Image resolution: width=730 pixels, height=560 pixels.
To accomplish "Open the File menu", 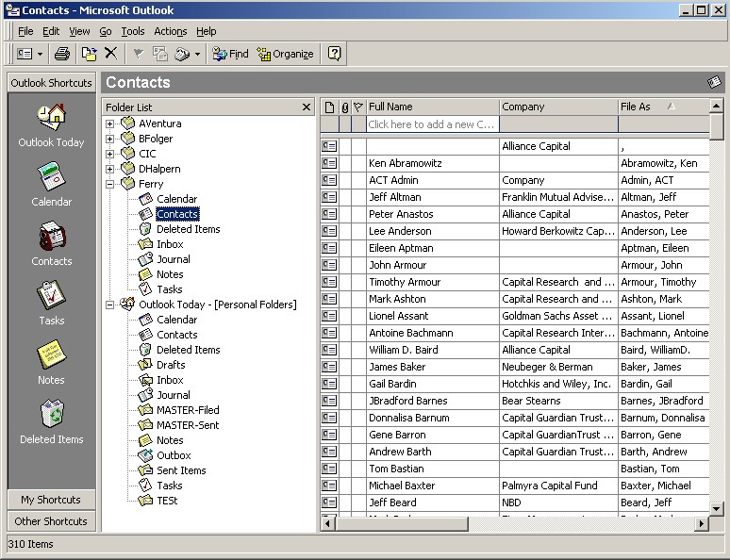I will pyautogui.click(x=25, y=31).
